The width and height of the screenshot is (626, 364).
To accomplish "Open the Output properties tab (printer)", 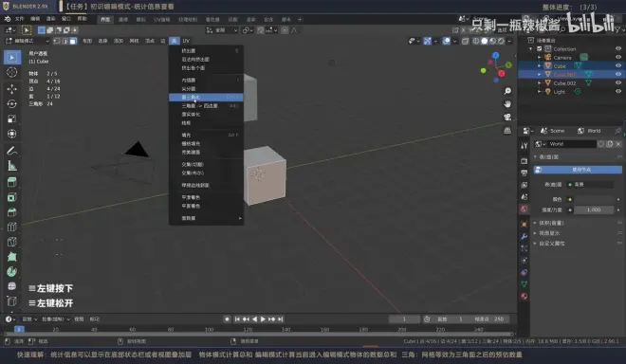I will click(x=525, y=173).
